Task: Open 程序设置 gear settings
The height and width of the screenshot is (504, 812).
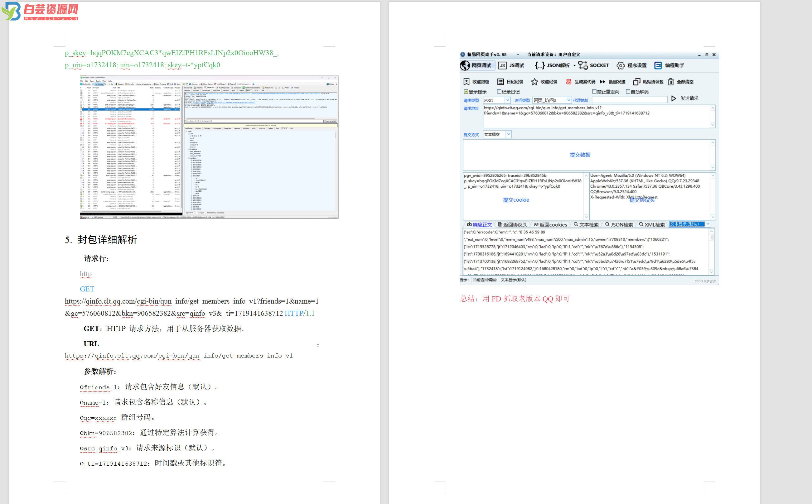Action: pos(631,65)
